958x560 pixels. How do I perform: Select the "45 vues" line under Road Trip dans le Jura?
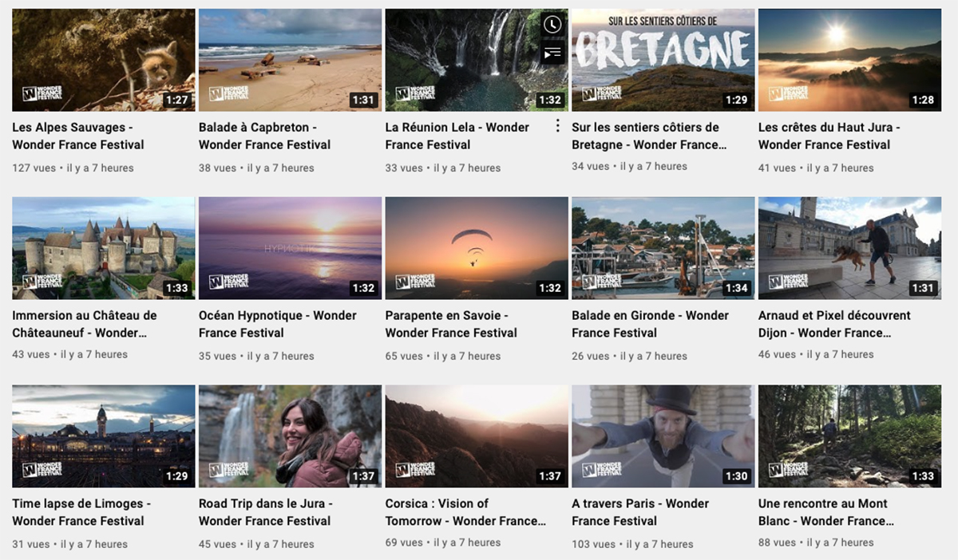[256, 544]
